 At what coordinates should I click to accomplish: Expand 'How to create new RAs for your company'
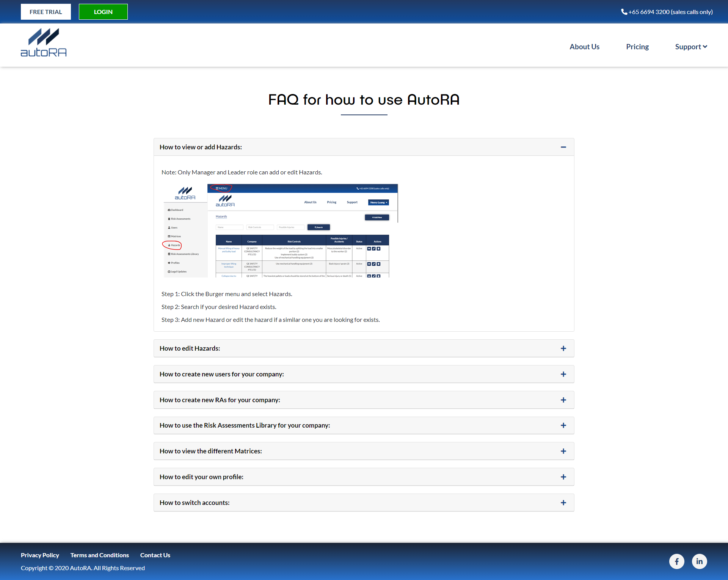point(220,400)
